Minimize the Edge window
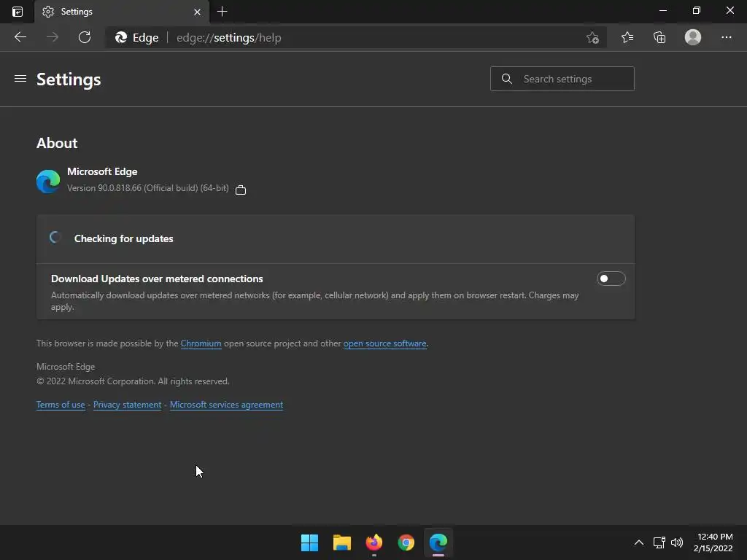The height and width of the screenshot is (560, 747). 662,10
